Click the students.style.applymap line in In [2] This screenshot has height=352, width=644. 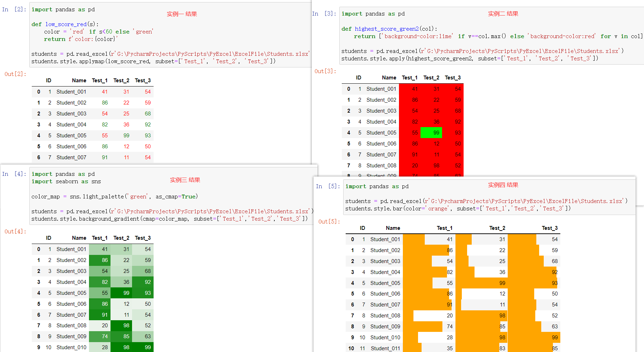click(x=154, y=61)
